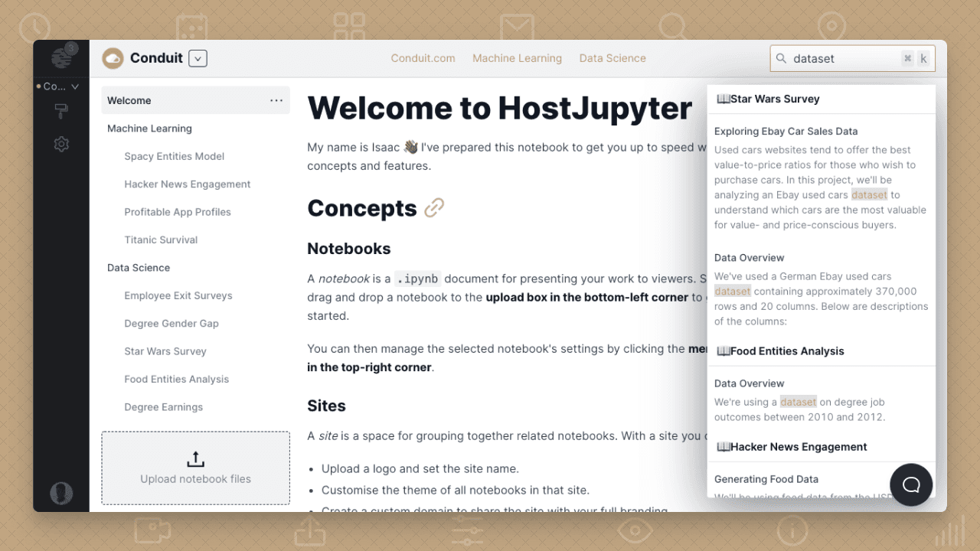Click the search magnifier icon
The height and width of the screenshot is (551, 980).
(x=781, y=58)
